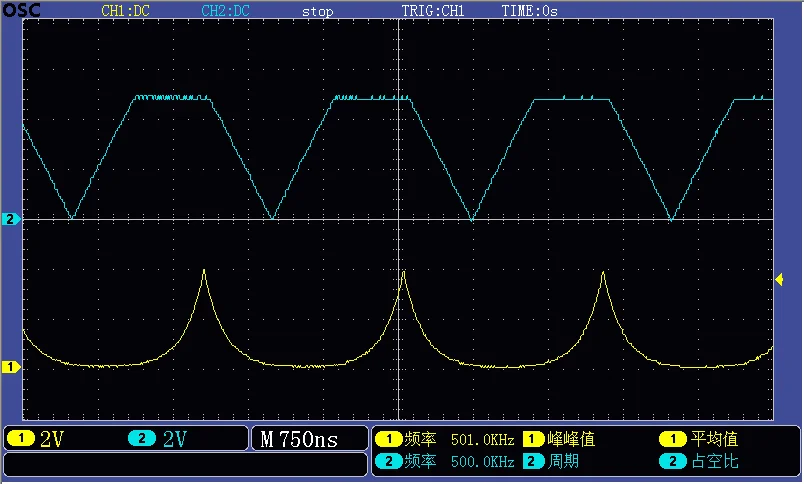804x484 pixels.
Task: Click the TRIG:CH1 trigger source label
Action: tap(433, 11)
